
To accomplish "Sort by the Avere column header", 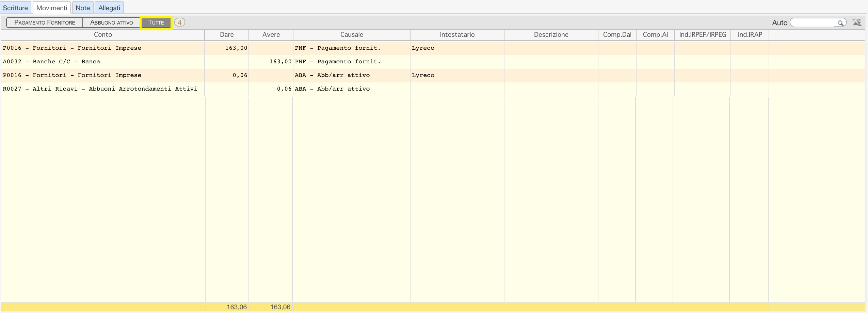I will pyautogui.click(x=271, y=35).
